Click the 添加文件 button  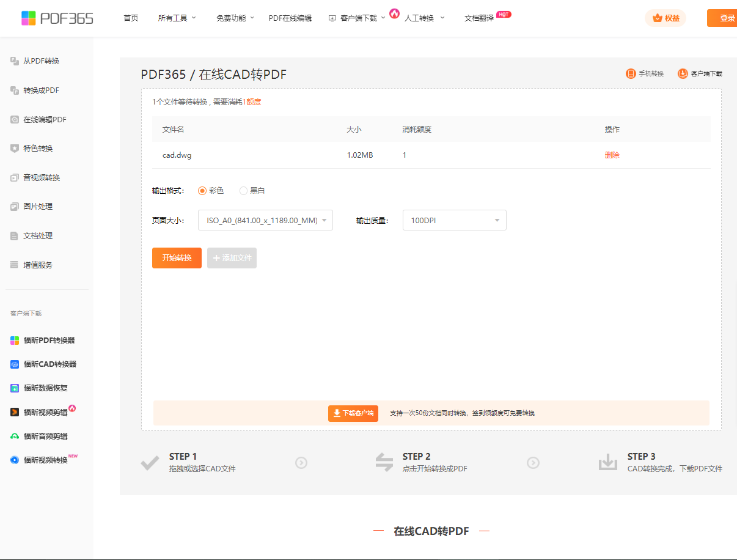[x=232, y=258]
